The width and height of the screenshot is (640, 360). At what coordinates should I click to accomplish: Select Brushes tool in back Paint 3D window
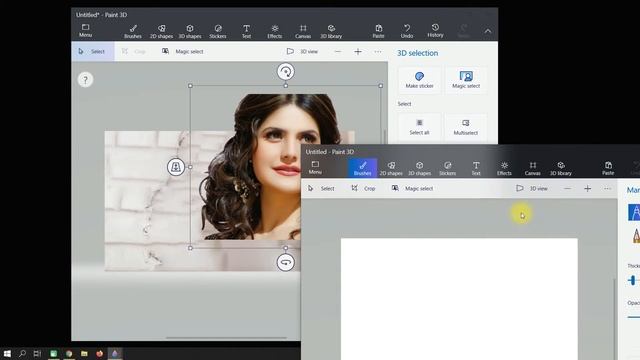click(133, 31)
